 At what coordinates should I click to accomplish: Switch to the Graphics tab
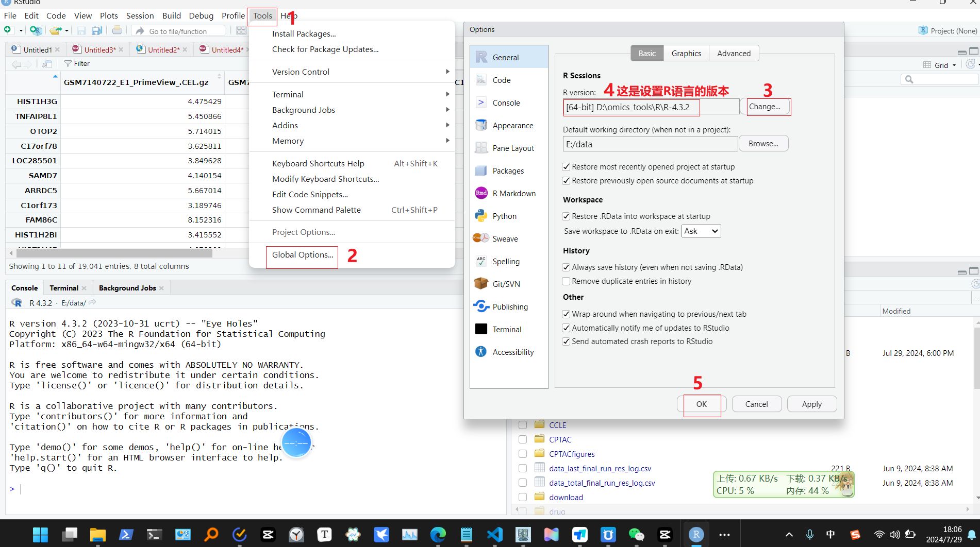(686, 53)
